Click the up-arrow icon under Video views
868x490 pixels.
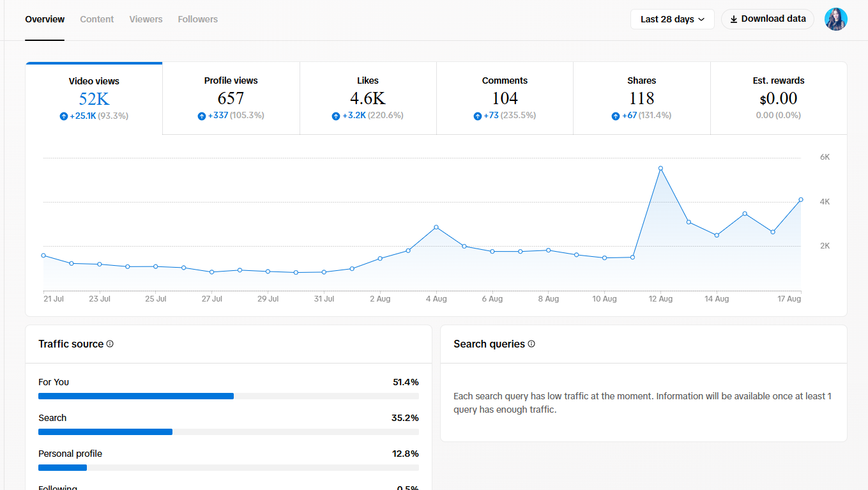63,116
